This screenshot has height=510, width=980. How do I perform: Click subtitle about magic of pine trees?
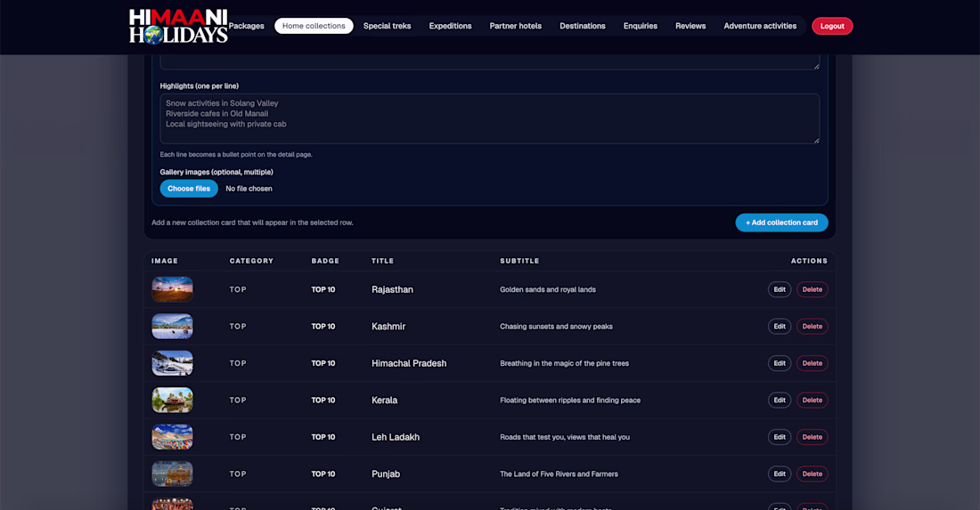564,363
